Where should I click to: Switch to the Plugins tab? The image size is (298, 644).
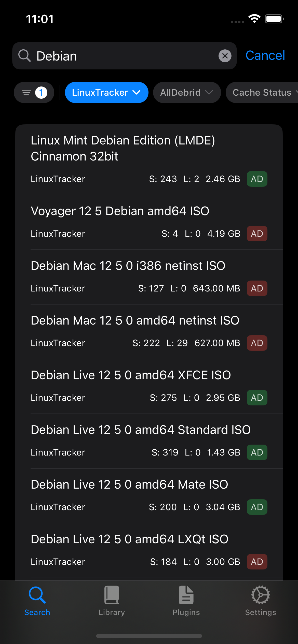186,601
